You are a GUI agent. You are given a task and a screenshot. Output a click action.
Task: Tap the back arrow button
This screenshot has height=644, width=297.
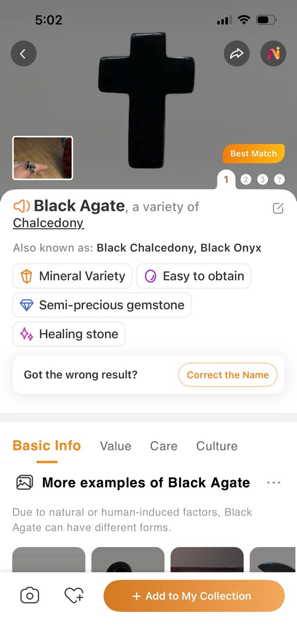point(23,54)
